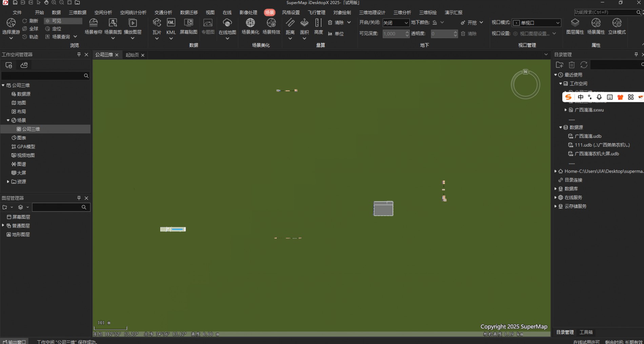The width and height of the screenshot is (644, 344).
Task: Click the 场景特效 scene effects icon
Action: [x=271, y=23]
